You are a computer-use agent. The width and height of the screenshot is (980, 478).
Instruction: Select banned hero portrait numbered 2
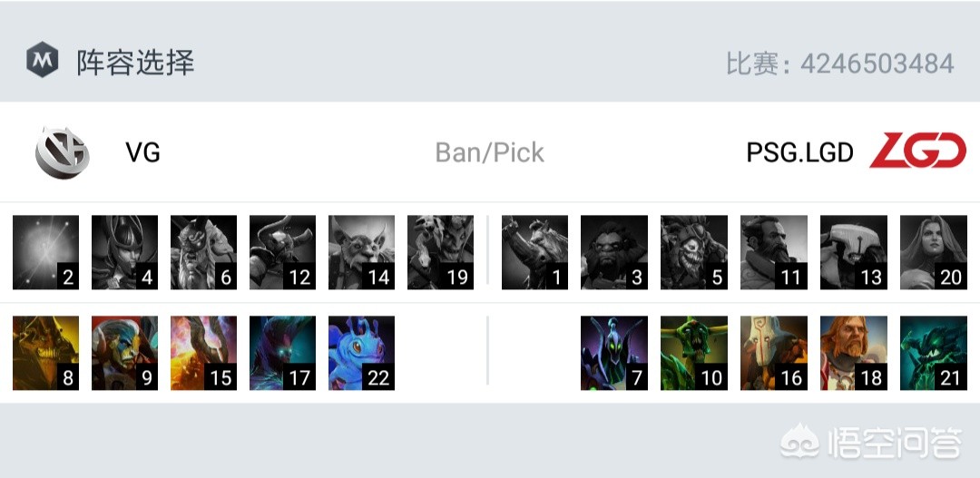pyautogui.click(x=46, y=252)
